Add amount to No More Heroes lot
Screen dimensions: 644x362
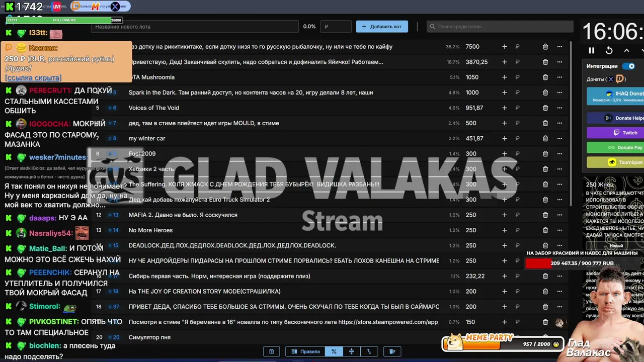[505, 230]
